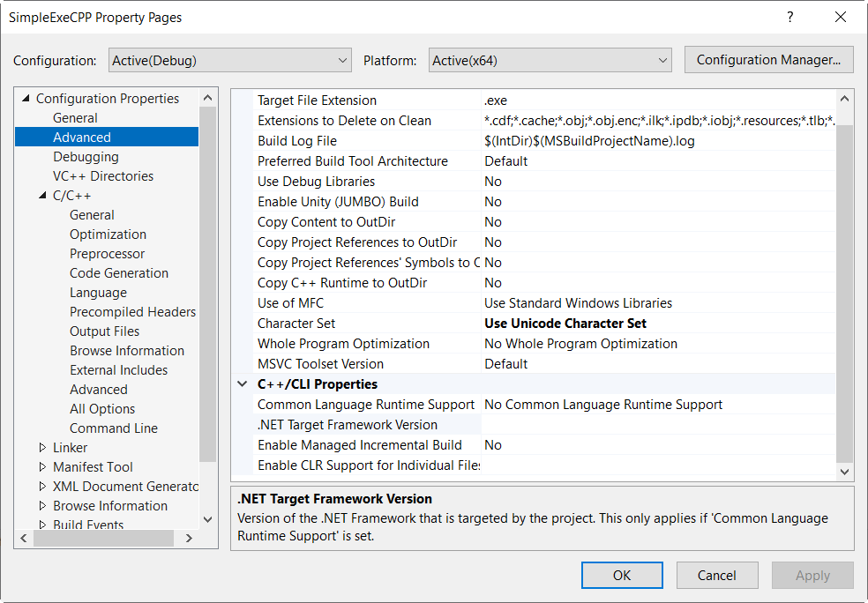
Task: Open the Configuration Manager dialog
Action: tap(768, 60)
